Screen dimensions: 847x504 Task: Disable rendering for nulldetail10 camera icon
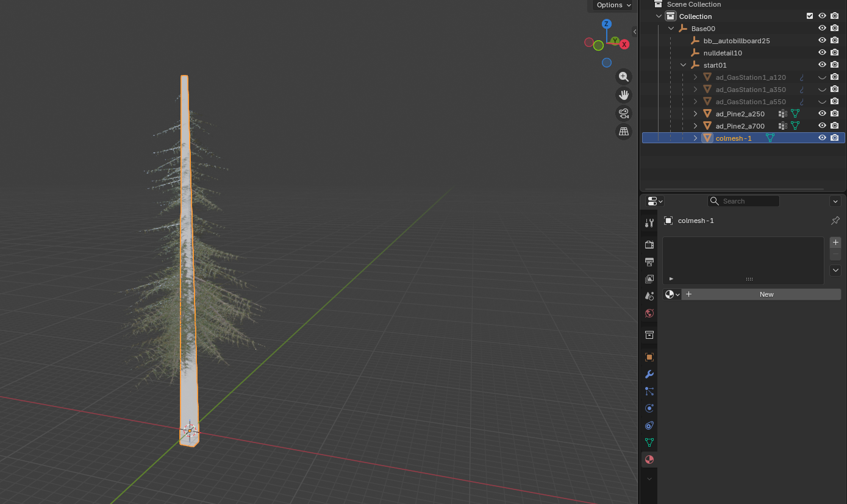(x=834, y=52)
